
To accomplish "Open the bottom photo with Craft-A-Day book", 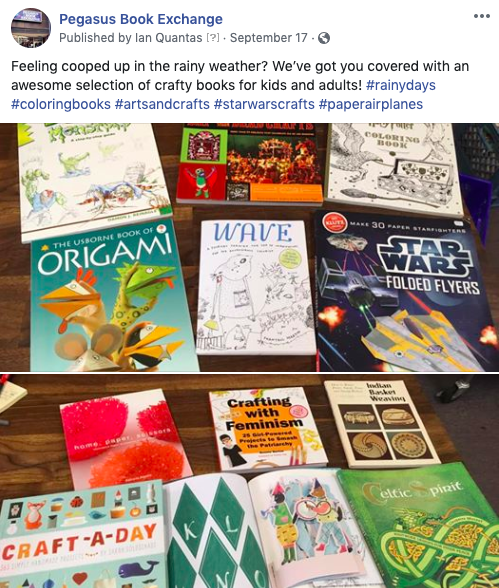I will pos(249,481).
